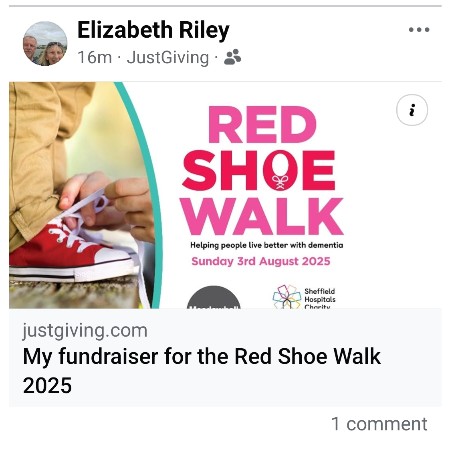Screen dimensions: 450x450
Task: Open Elizabeth Riley's profile picture
Action: 45,44
